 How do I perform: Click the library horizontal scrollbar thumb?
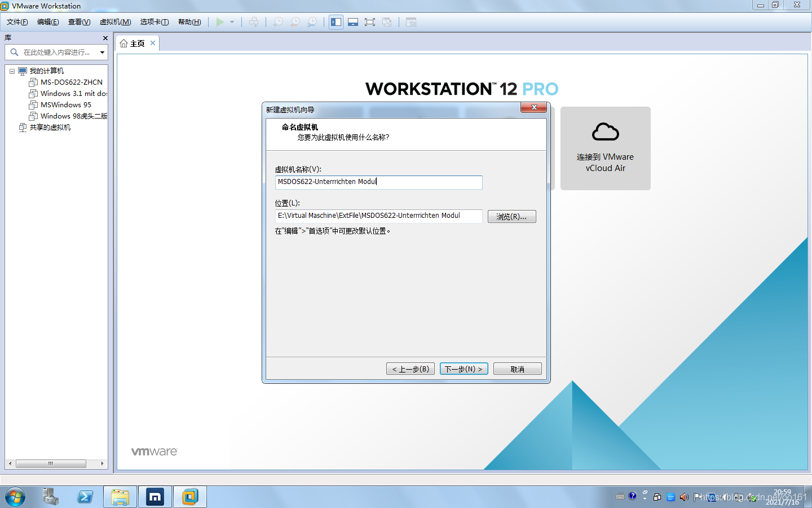[x=51, y=463]
